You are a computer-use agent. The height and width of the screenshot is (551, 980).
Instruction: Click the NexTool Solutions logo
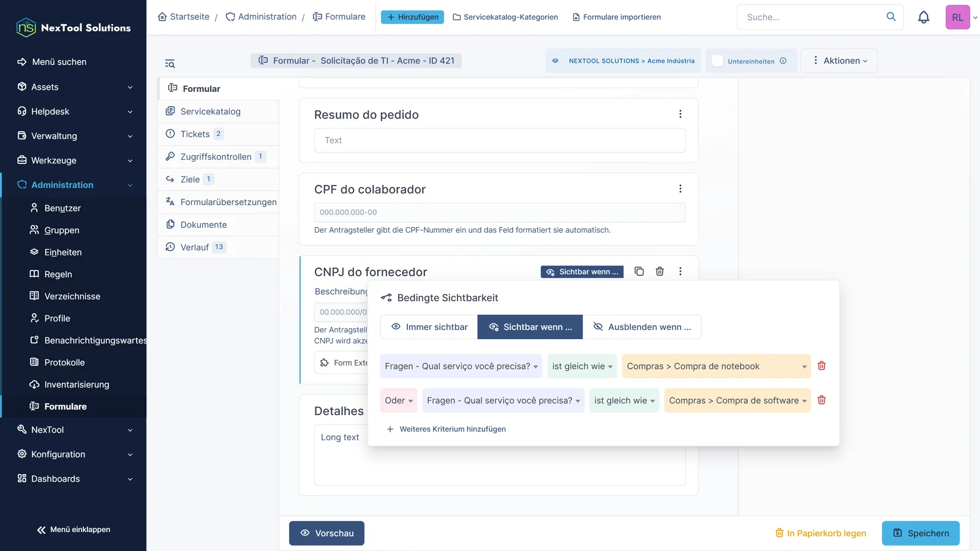[x=73, y=28]
